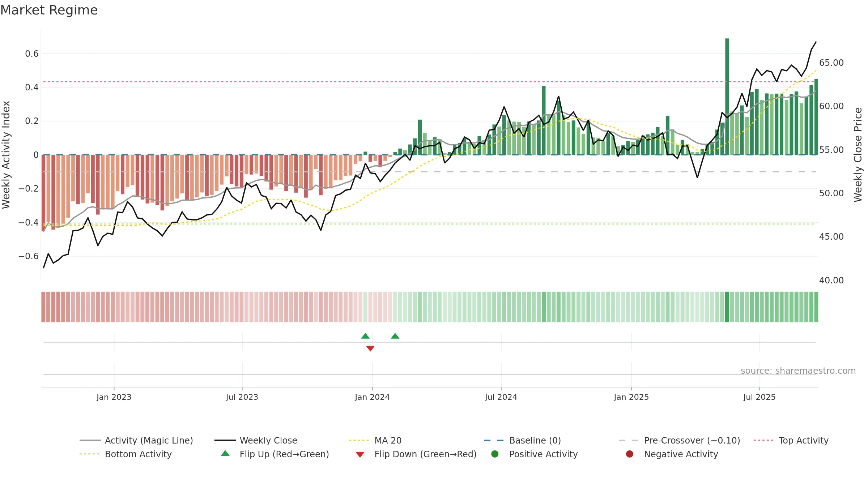Click the tallest green activity bar in 2025

coord(727,97)
